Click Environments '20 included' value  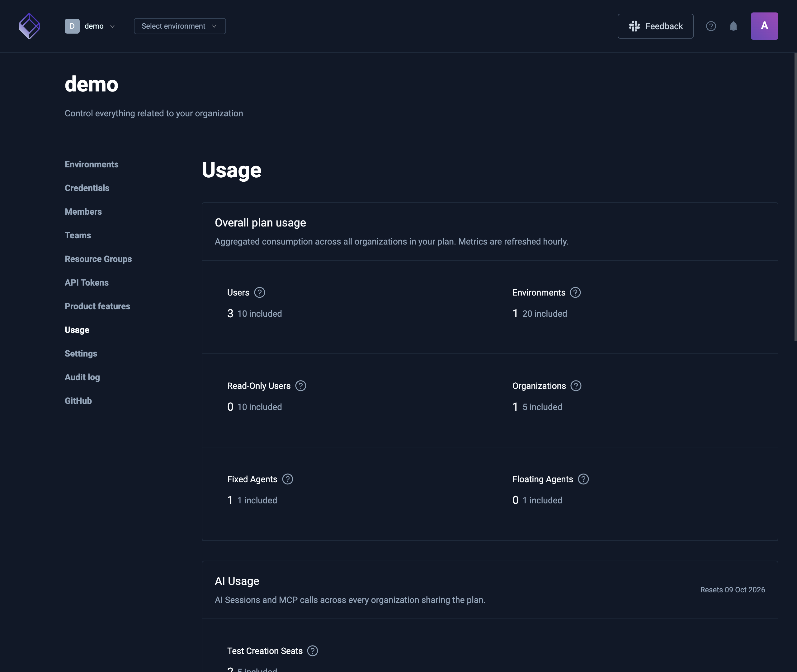pyautogui.click(x=544, y=314)
